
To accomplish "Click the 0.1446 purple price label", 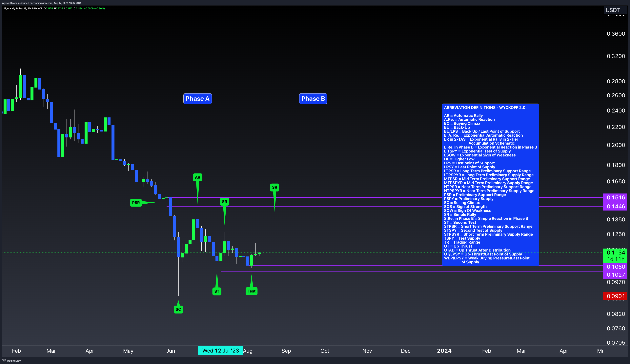I will (x=616, y=207).
